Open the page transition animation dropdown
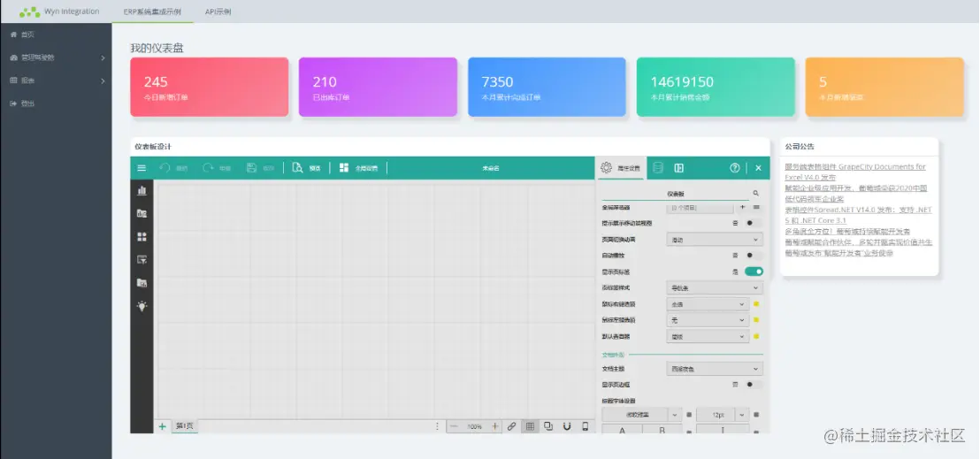This screenshot has width=980, height=459. click(x=715, y=240)
